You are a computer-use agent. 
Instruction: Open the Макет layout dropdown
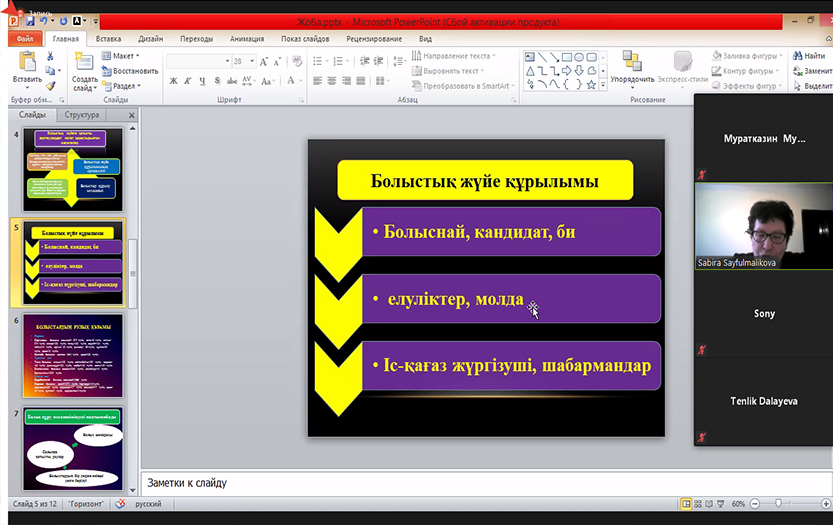(124, 56)
